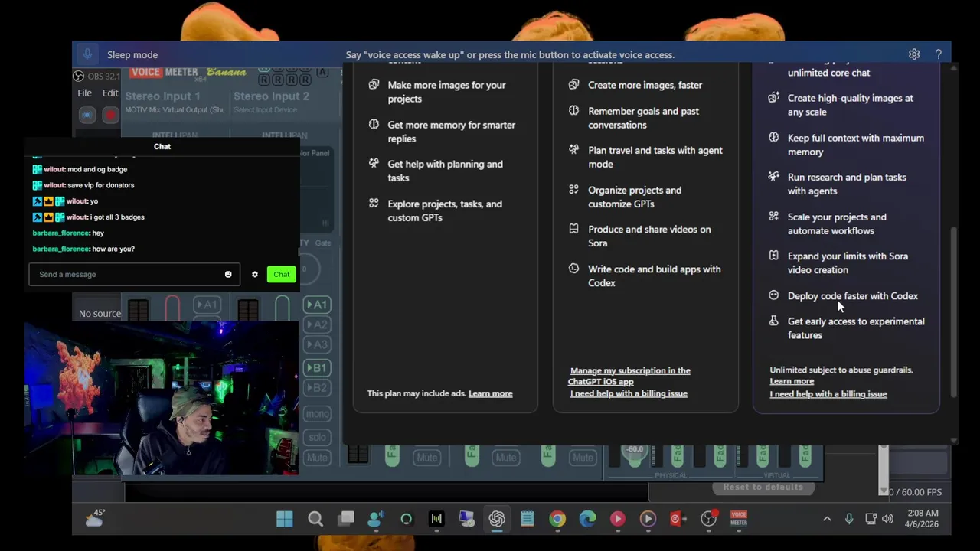The image size is (980, 551).
Task: Click the 'Send a message' chat input
Action: [134, 274]
